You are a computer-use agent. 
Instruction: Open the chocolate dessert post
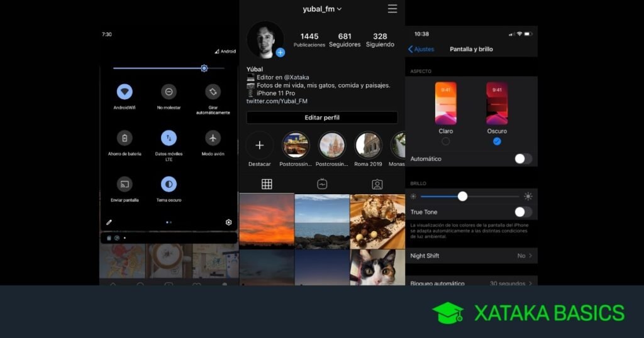click(x=377, y=222)
